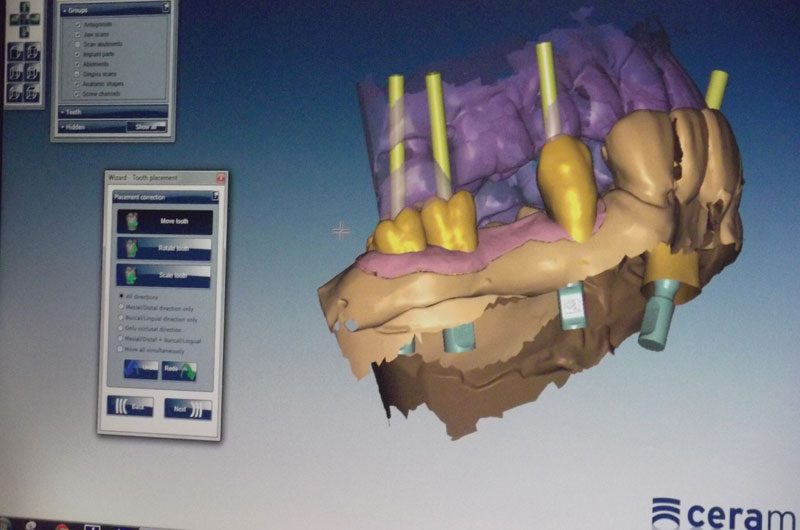Choose Only occlusal direction option
This screenshot has width=800, height=530.
click(121, 328)
